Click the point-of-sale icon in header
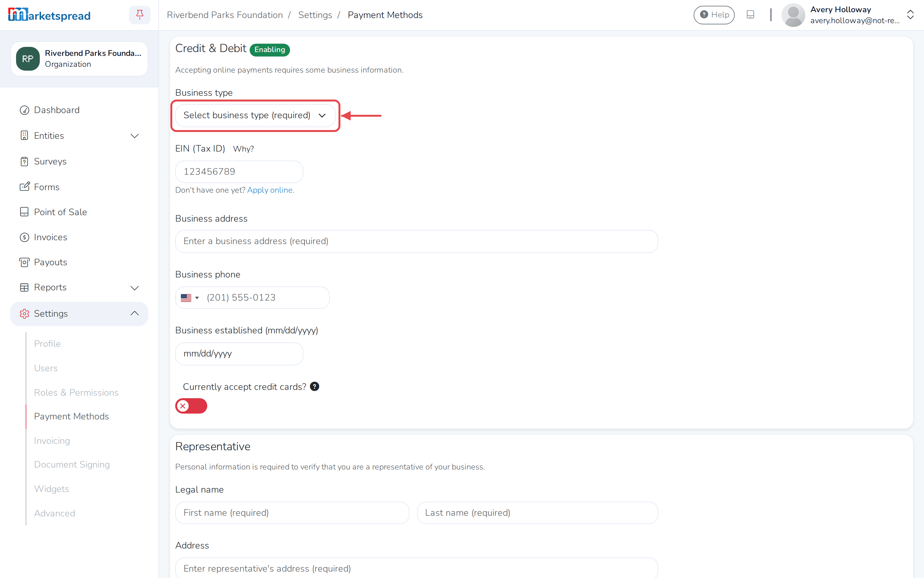 750,14
